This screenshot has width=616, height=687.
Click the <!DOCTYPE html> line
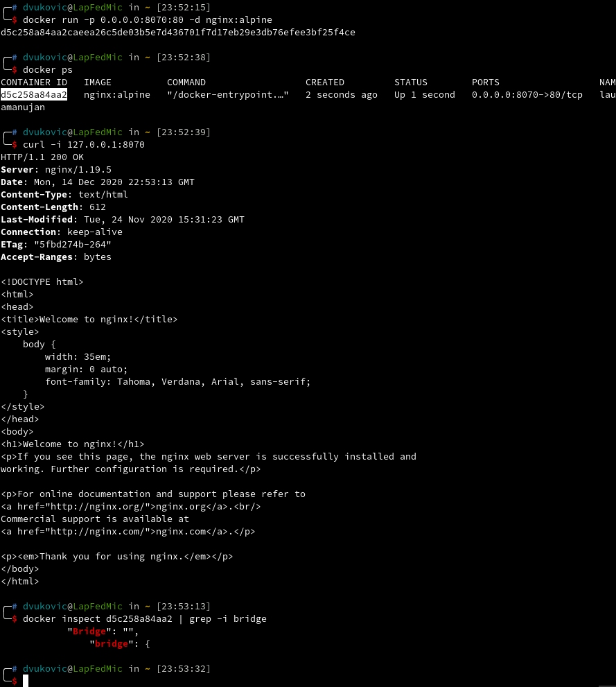(42, 281)
